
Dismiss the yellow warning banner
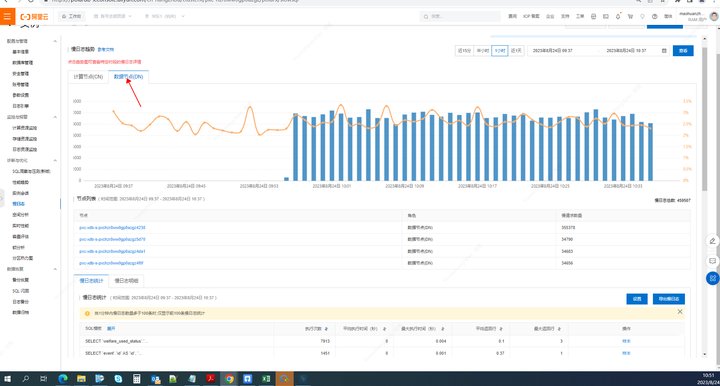tap(680, 312)
